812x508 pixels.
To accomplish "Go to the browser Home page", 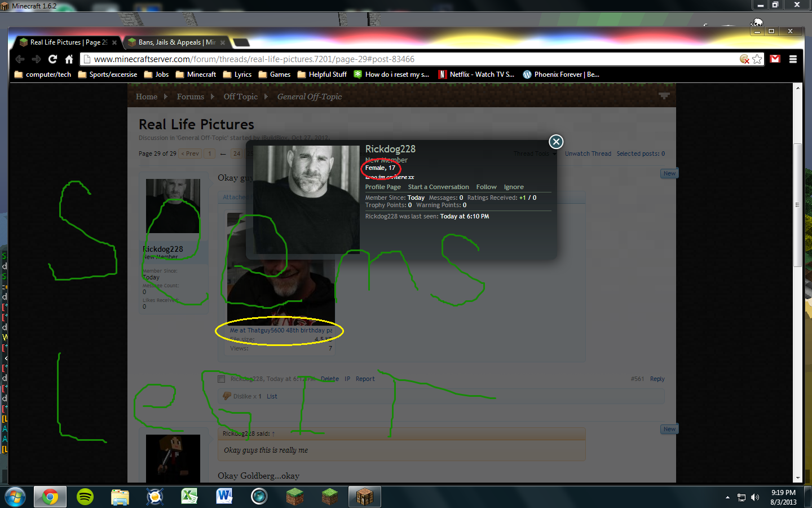I will click(x=69, y=59).
